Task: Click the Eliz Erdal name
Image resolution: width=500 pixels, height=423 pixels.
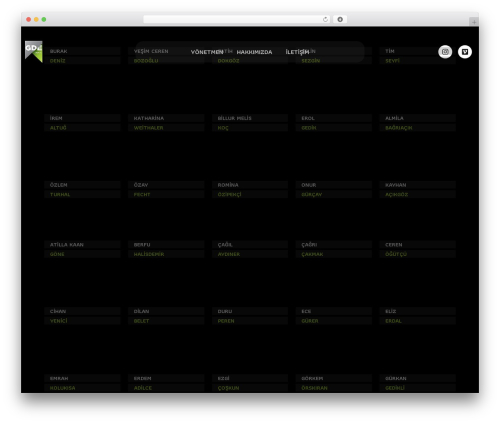Action: pyautogui.click(x=418, y=316)
